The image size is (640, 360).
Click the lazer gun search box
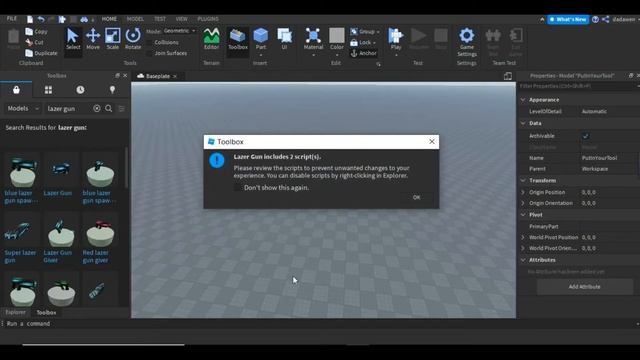pyautogui.click(x=68, y=109)
